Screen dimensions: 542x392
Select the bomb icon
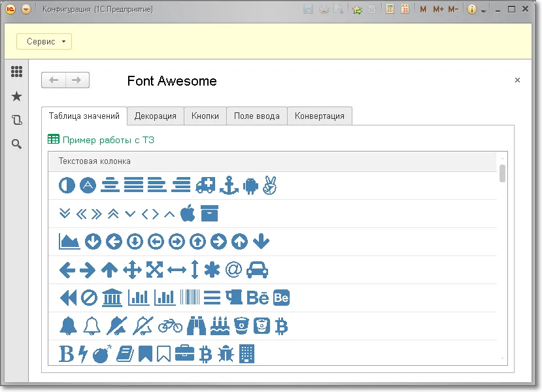(x=102, y=354)
